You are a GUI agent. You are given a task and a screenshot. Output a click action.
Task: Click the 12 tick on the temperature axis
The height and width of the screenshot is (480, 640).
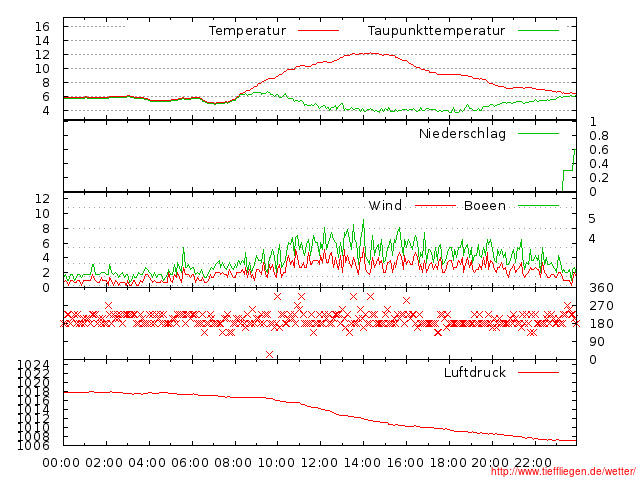point(42,54)
